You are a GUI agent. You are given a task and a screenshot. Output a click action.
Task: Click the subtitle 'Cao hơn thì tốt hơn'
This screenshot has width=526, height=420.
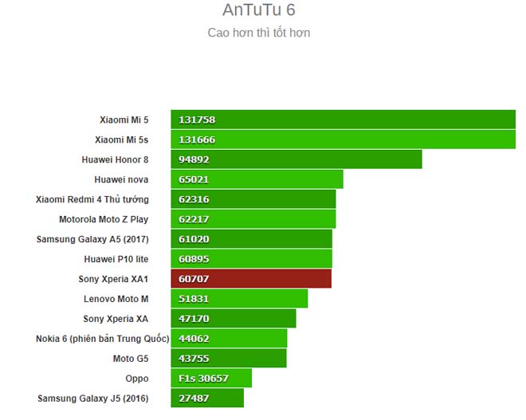coord(259,33)
